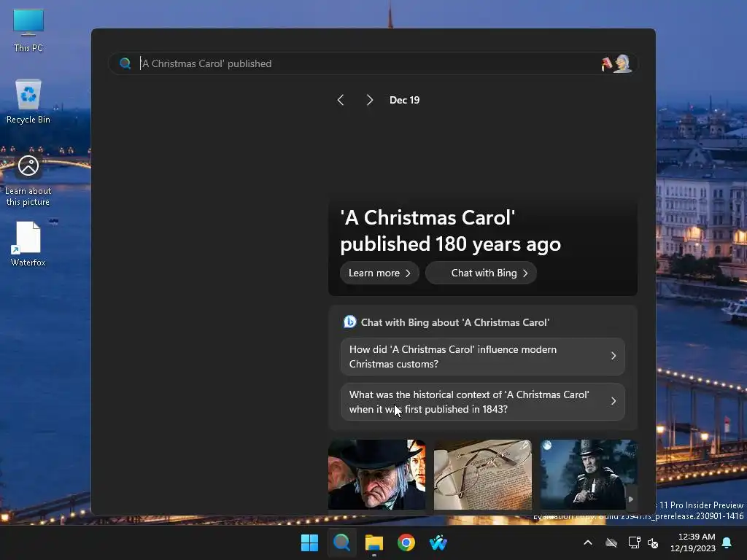The height and width of the screenshot is (560, 747).
Task: Open the Waterfox desktop shortcut
Action: coord(28,244)
